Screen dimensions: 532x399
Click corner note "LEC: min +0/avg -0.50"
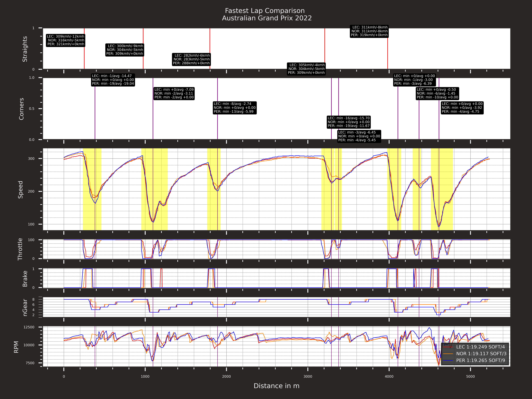tap(436, 90)
